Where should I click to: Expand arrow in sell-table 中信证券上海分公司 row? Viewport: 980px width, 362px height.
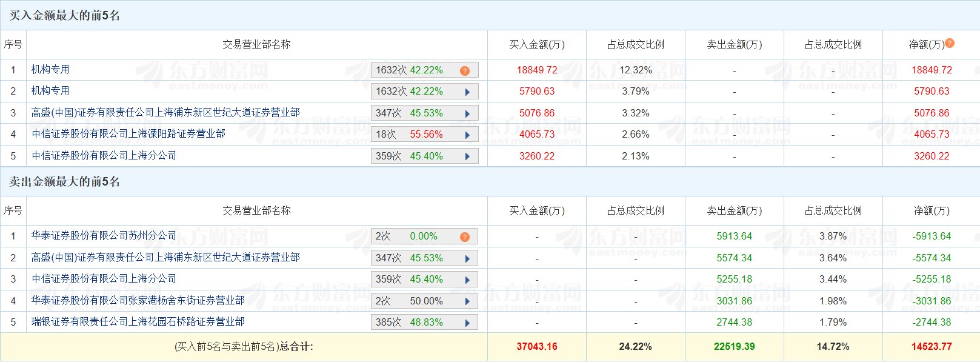coord(467,280)
